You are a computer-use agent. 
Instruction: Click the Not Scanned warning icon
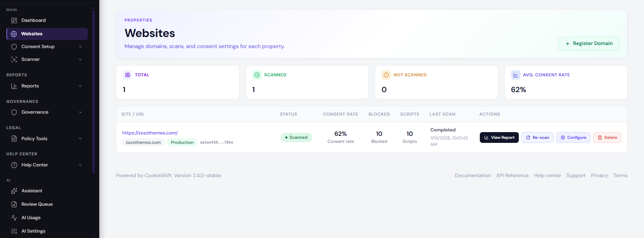click(386, 75)
